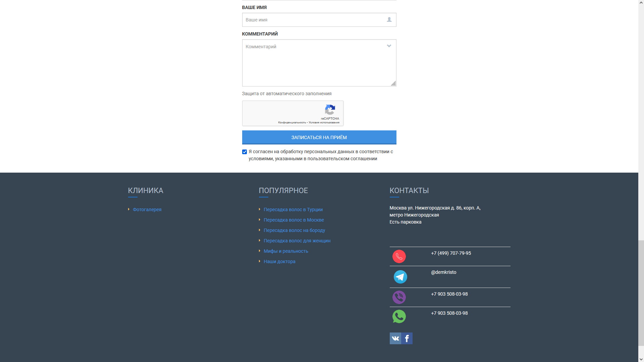
Task: Click the comment textarea resize handle
Action: [393, 83]
